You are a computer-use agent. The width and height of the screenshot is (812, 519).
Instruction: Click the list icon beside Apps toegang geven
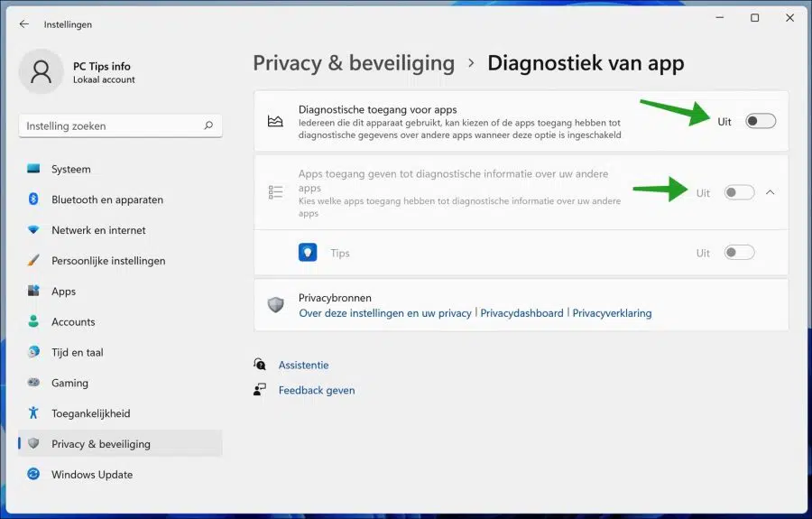pos(275,192)
